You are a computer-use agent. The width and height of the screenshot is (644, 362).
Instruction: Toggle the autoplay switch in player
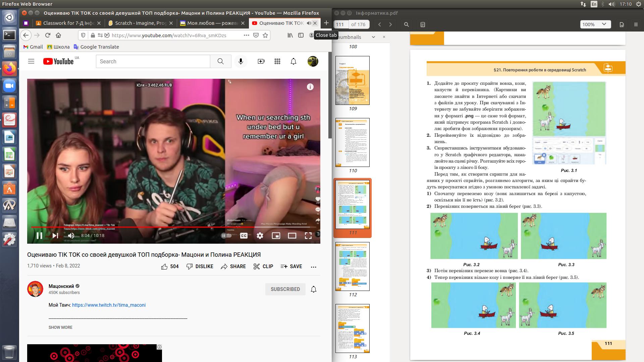coord(226,236)
